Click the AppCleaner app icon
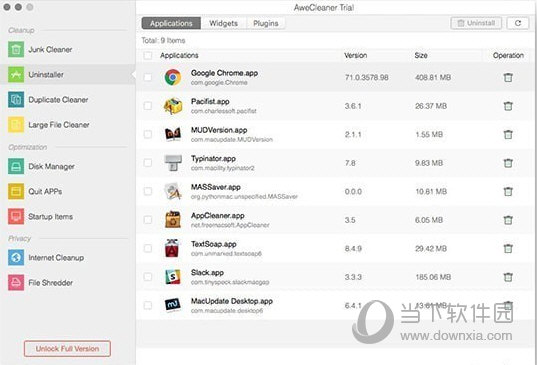This screenshot has height=365, width=537. coord(173,219)
